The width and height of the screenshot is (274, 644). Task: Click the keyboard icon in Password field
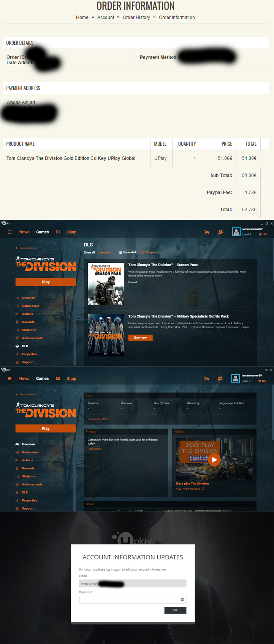tap(182, 600)
